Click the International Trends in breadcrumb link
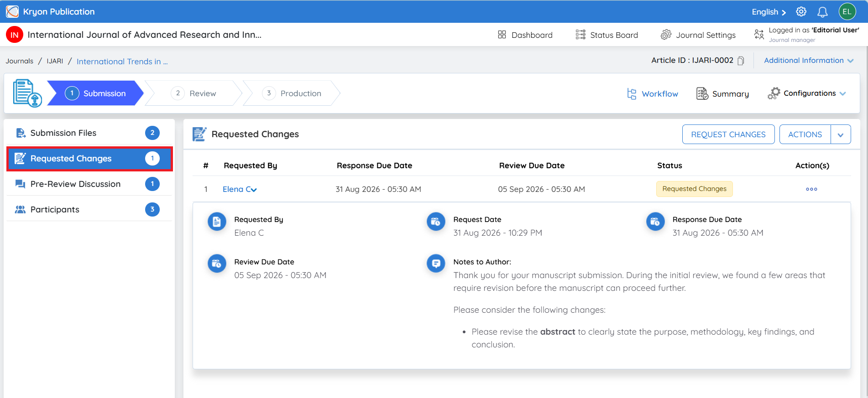Screen dimensions: 868x398 (122, 62)
